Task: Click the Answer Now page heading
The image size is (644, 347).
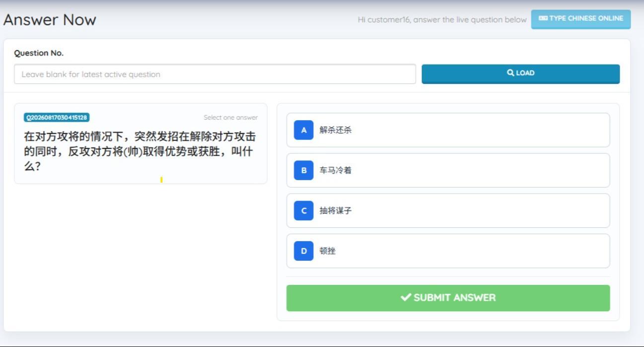Action: click(x=50, y=20)
